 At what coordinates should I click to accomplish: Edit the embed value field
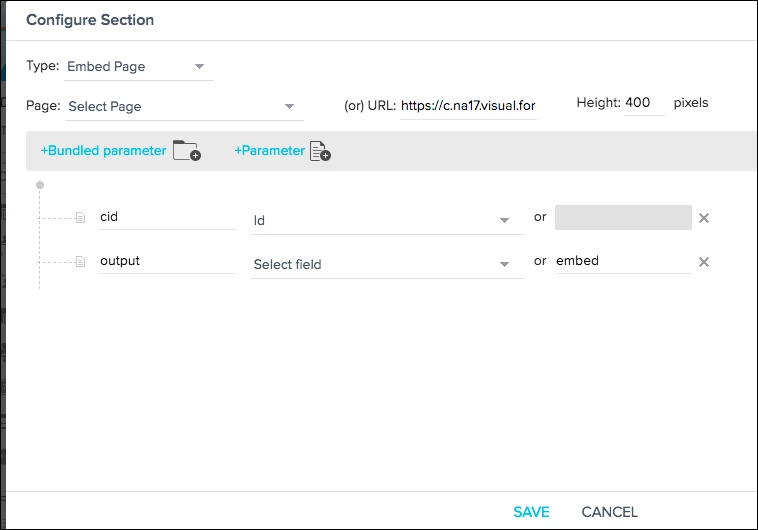coord(623,261)
